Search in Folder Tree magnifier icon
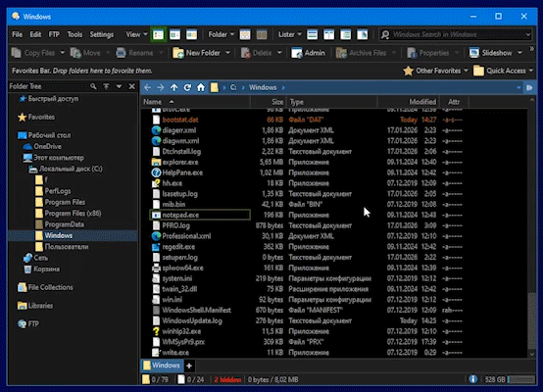Image resolution: width=543 pixels, height=392 pixels. pyautogui.click(x=93, y=86)
